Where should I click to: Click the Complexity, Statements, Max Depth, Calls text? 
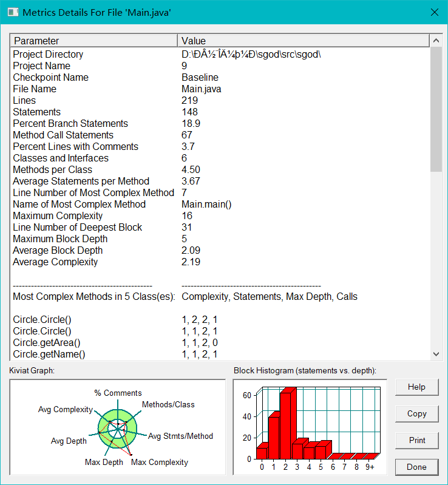point(270,296)
